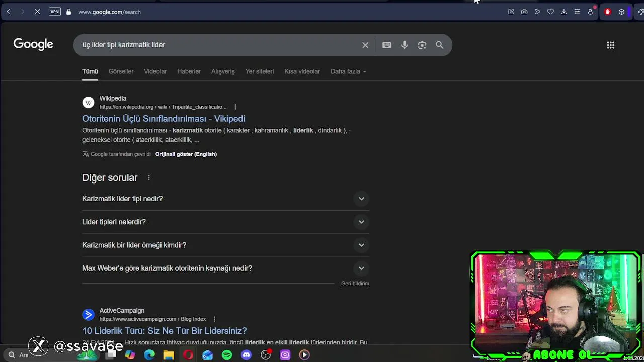This screenshot has width=644, height=362.
Task: Open the media player taskbar icon
Action: (x=304, y=355)
